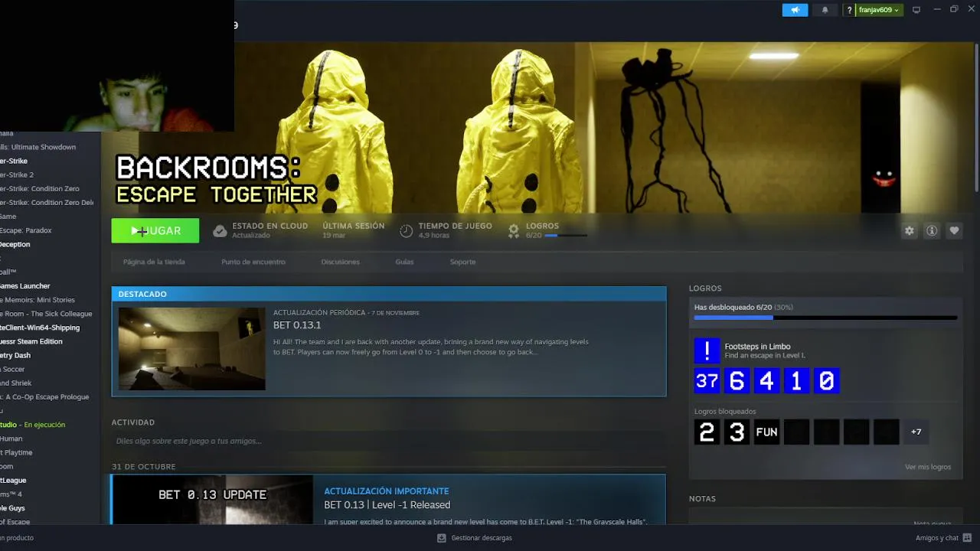Open Amigos y chat panel

[x=942, y=538]
